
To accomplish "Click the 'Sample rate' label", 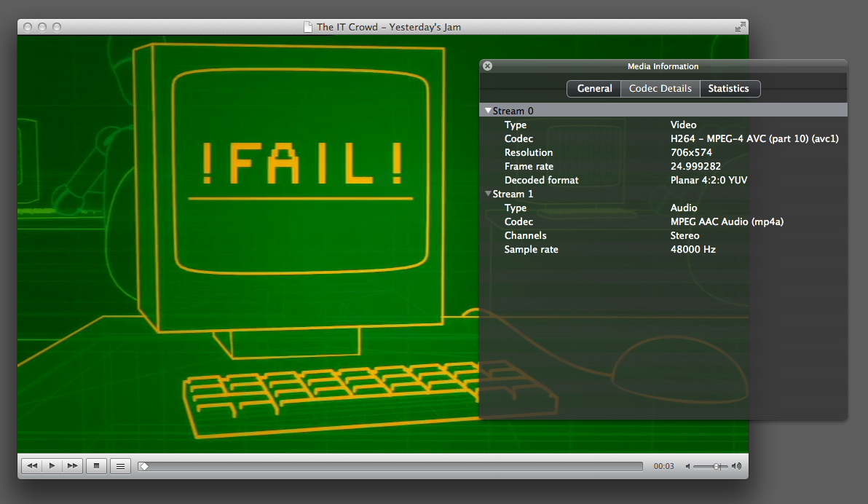I will point(531,249).
